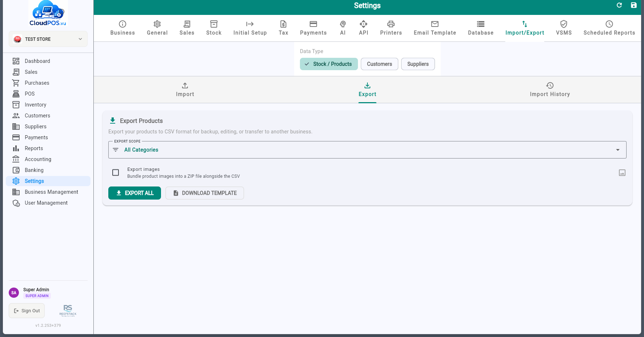Select Suppliers data type chip
This screenshot has width=644, height=337.
pos(418,64)
